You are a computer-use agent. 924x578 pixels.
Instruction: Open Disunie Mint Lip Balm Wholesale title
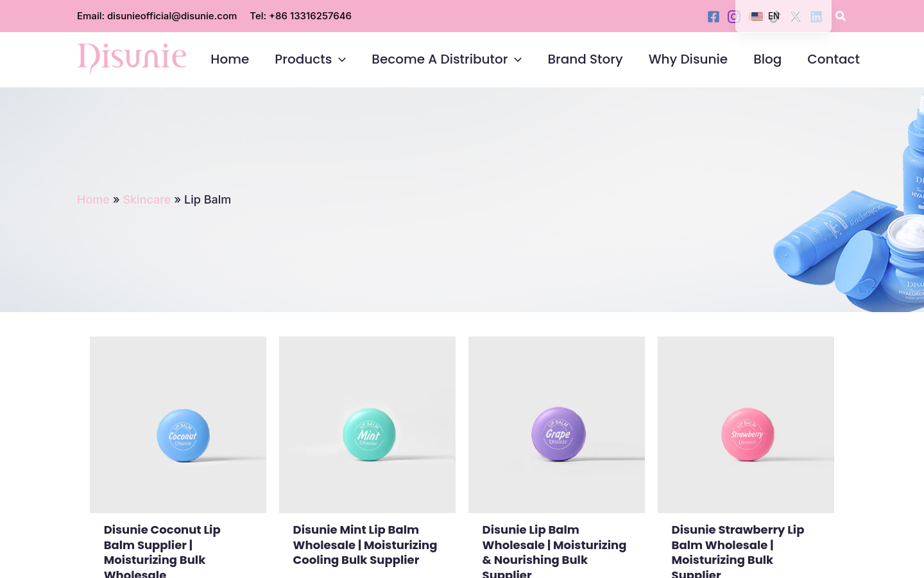[x=365, y=545]
